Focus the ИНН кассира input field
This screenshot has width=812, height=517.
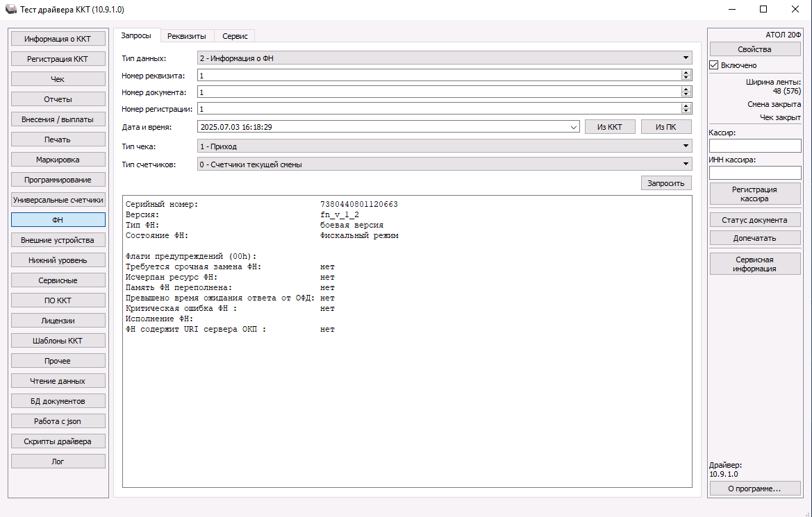(755, 173)
